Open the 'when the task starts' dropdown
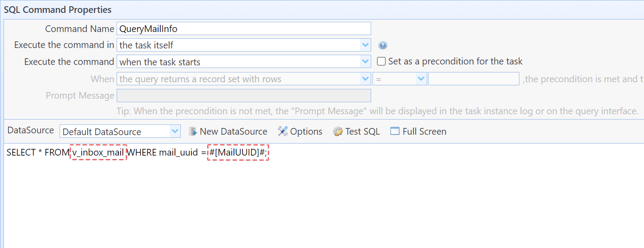The width and height of the screenshot is (644, 248). [365, 61]
